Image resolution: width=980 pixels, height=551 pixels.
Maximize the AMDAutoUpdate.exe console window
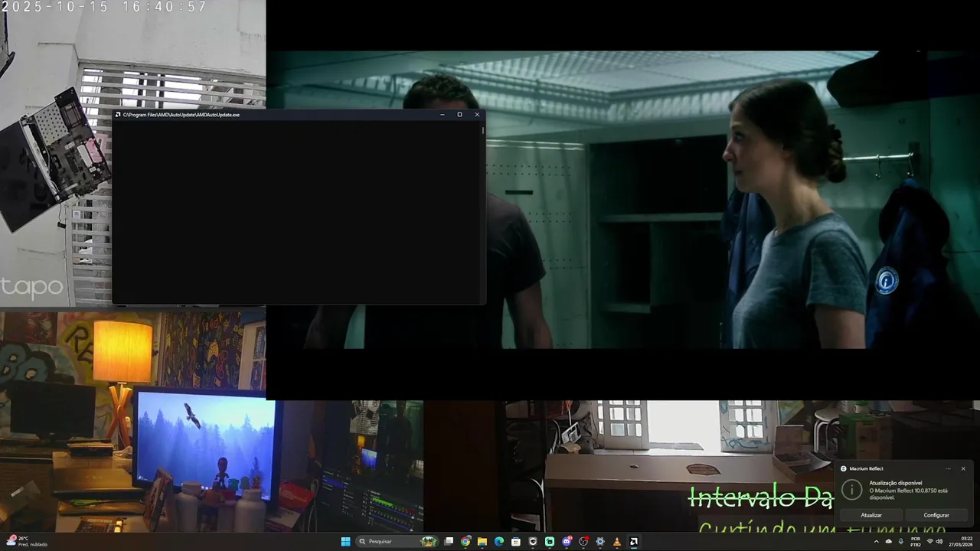459,115
